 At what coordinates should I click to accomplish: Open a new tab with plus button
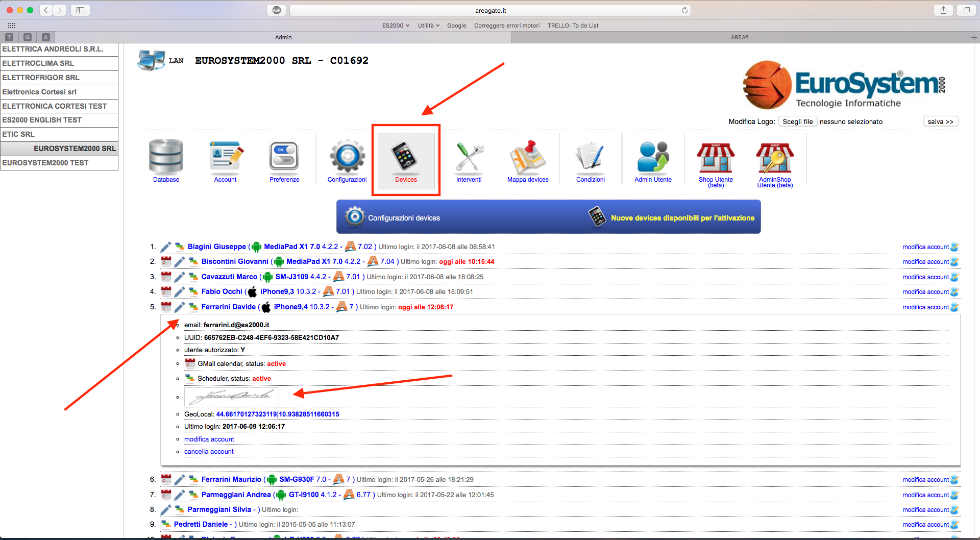(x=974, y=37)
